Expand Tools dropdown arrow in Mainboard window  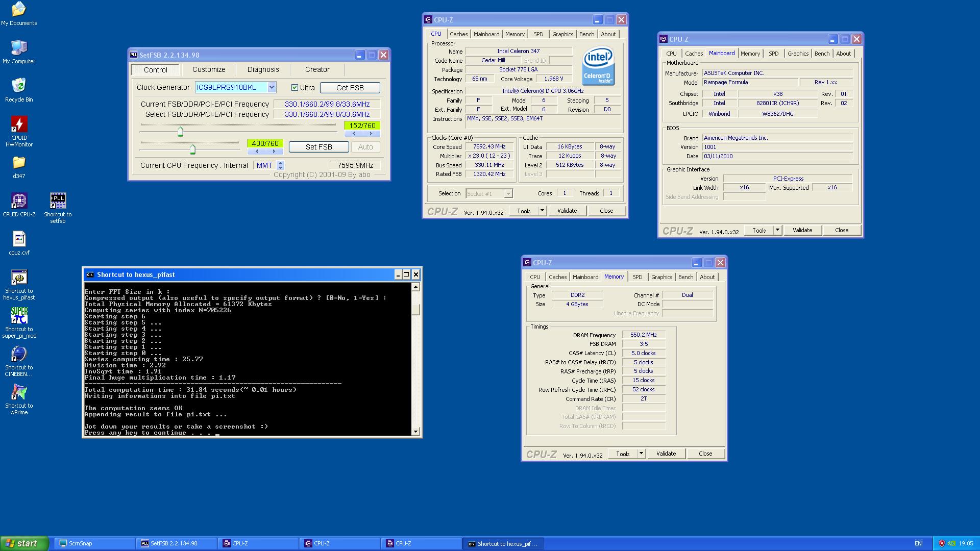click(777, 230)
